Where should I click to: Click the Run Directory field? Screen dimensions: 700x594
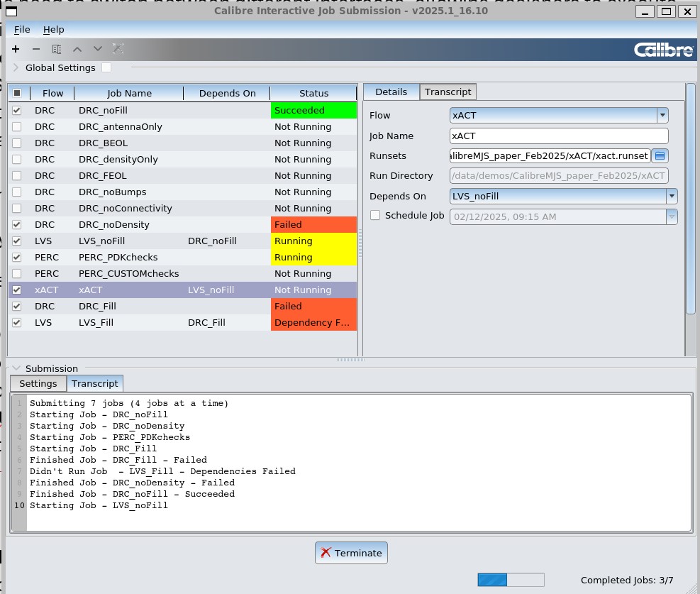[559, 175]
